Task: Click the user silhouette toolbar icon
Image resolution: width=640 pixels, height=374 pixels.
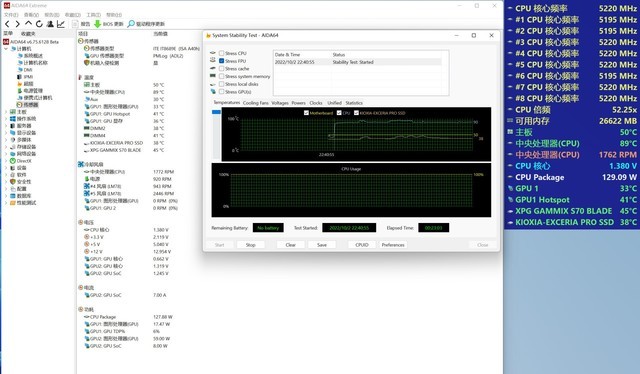Action: tap(50, 24)
